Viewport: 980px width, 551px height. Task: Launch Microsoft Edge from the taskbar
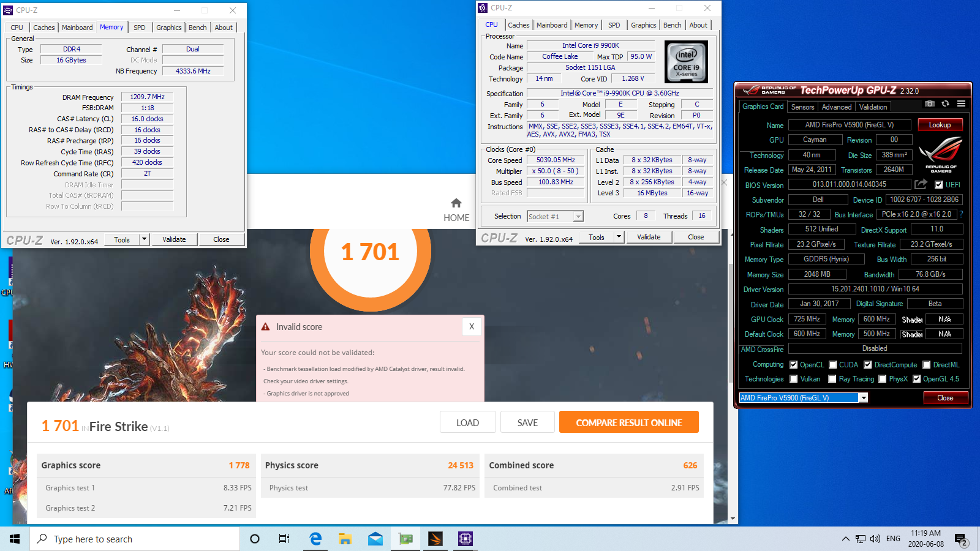[315, 539]
